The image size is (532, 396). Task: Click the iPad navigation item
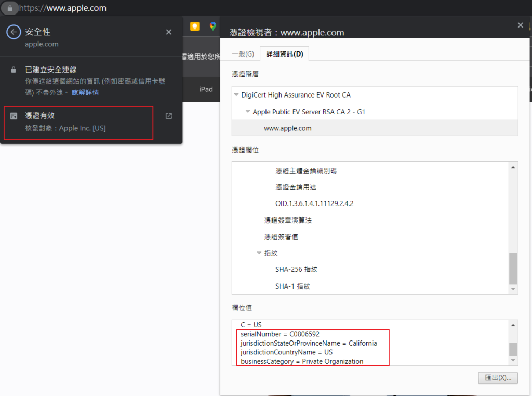click(x=206, y=89)
